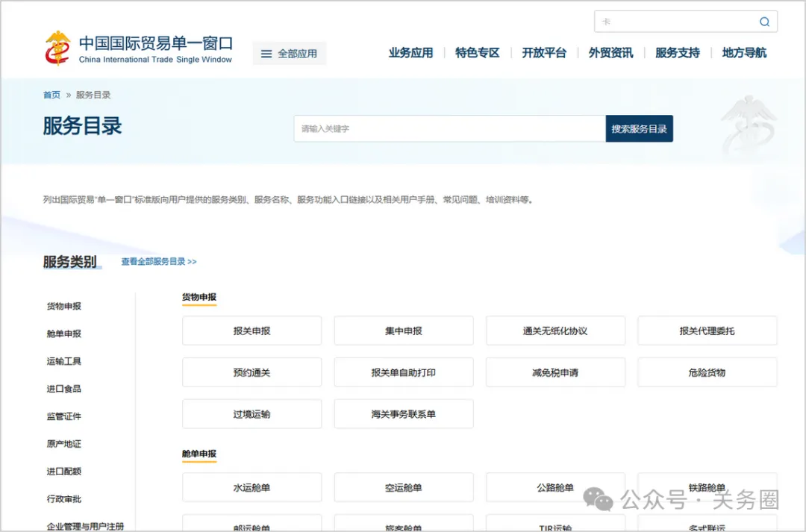The height and width of the screenshot is (532, 806).
Task: Open the 查看全部服务目录 link
Action: tap(159, 262)
